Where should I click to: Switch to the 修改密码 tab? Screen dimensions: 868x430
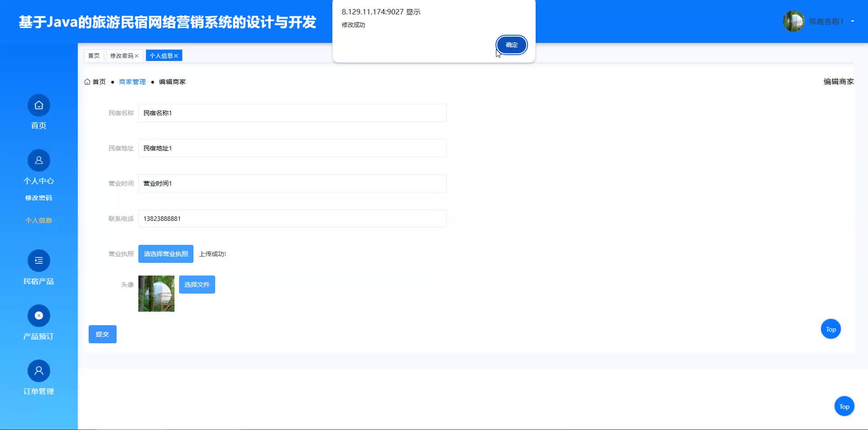(121, 56)
